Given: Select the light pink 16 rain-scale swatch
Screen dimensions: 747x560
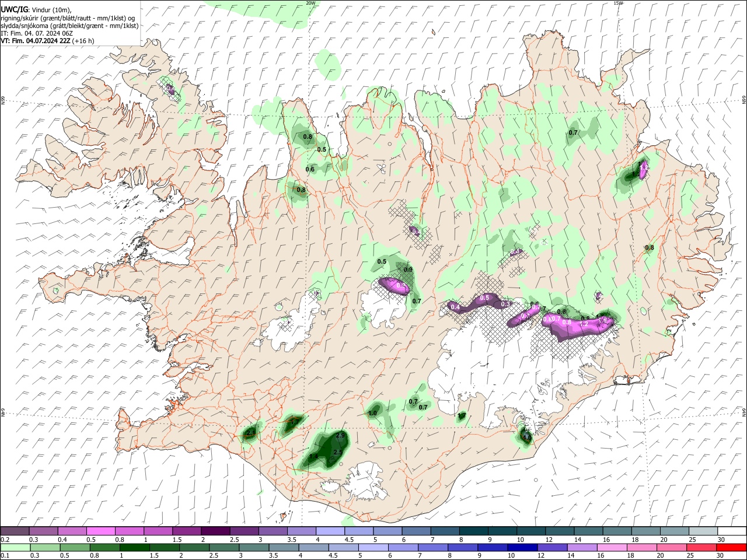Looking at the screenshot, I should pyautogui.click(x=613, y=548).
